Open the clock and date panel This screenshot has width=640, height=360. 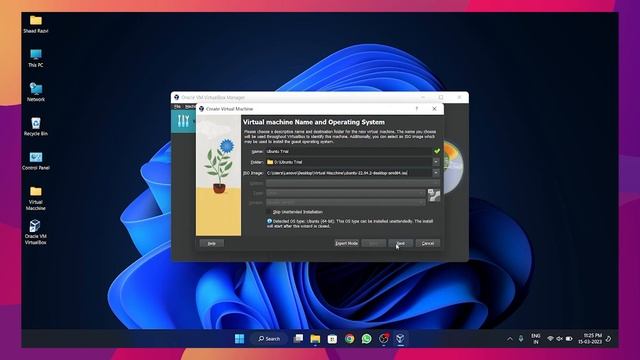[590, 339]
